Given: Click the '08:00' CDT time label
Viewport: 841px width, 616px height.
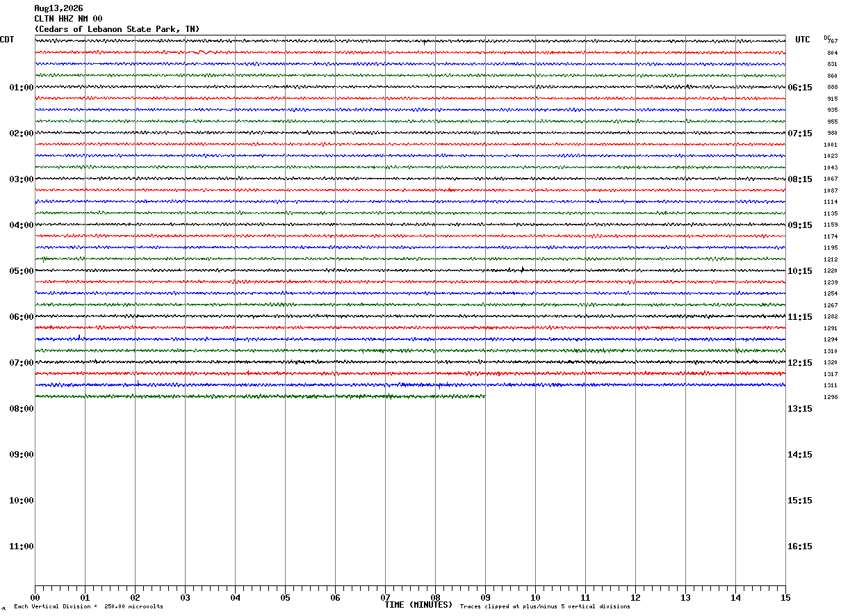Looking at the screenshot, I should pos(22,409).
